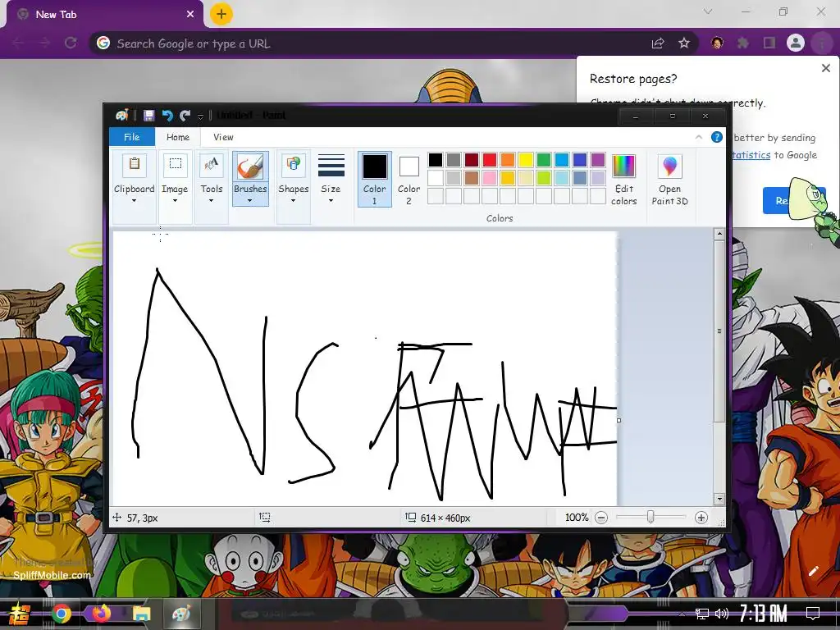840x630 pixels.
Task: Click the taskbar volume speaker icon
Action: (x=722, y=614)
